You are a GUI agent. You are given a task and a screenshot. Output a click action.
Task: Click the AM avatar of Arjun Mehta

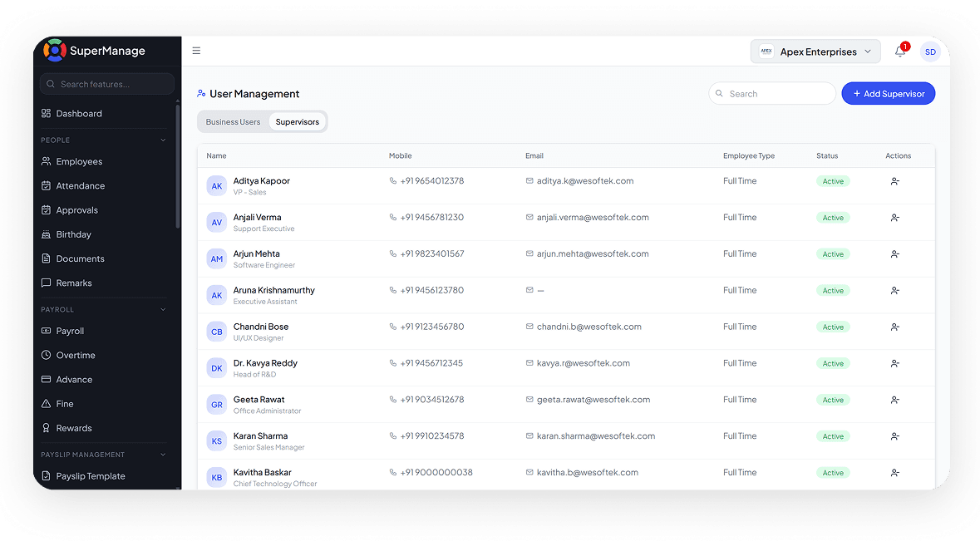(217, 258)
